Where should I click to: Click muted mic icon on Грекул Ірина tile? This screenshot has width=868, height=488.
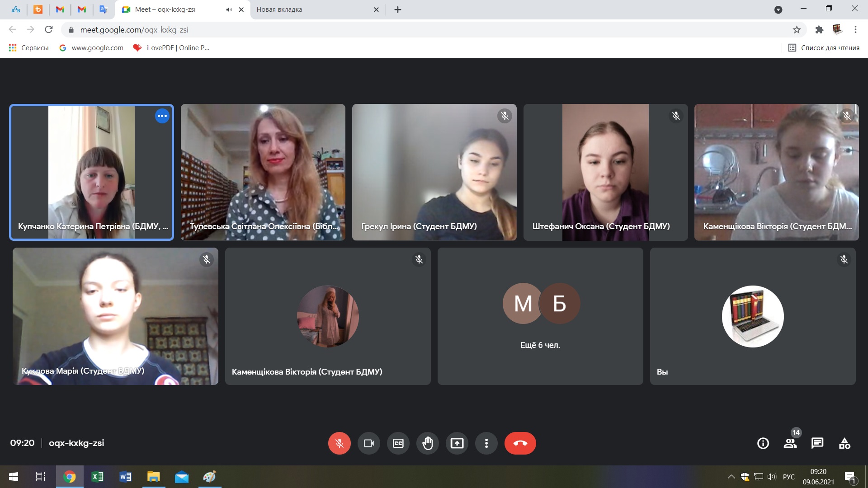tap(505, 116)
